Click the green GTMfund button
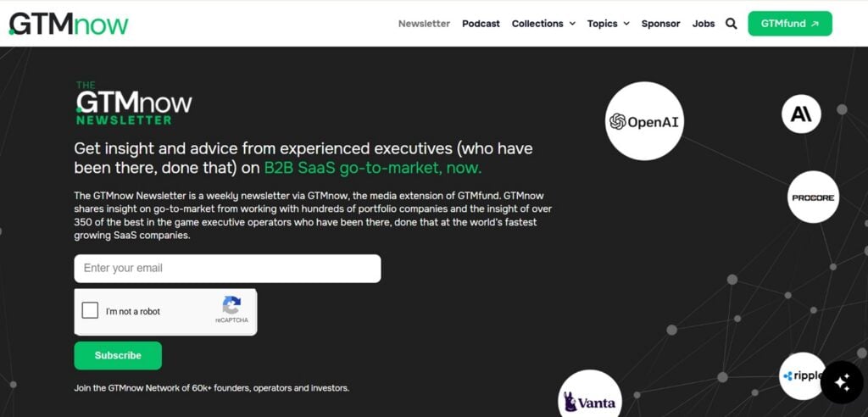868x417 pixels. pos(789,24)
